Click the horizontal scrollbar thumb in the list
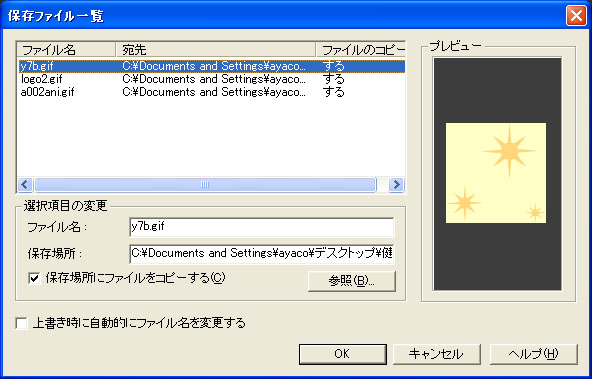The image size is (592, 379). 205,184
